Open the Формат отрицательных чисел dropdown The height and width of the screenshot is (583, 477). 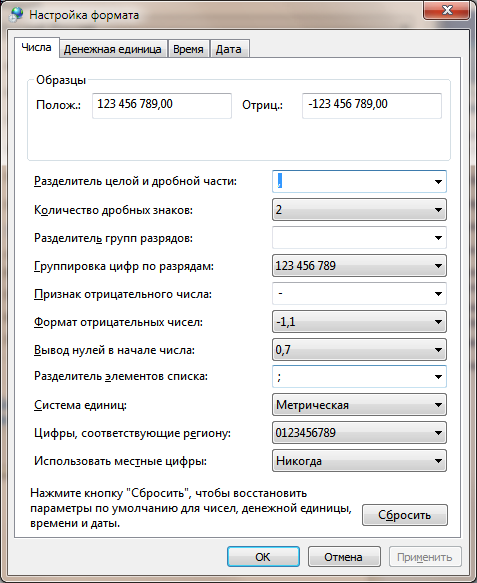click(x=359, y=322)
